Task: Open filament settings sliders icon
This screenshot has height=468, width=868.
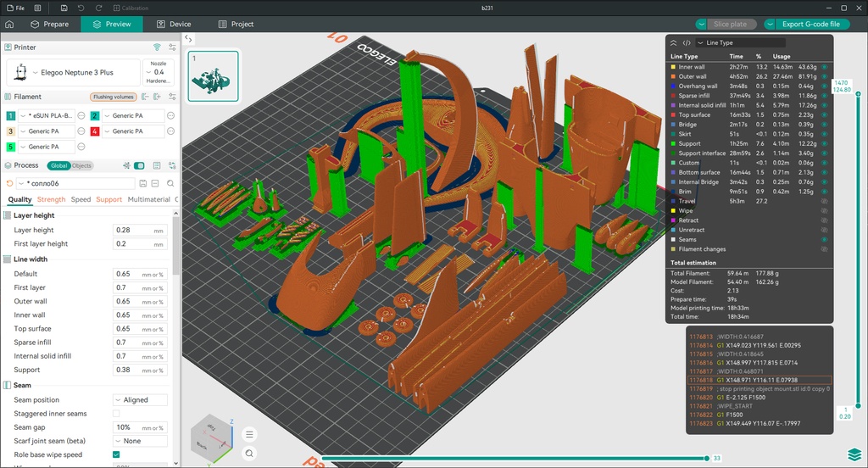Action: click(x=172, y=97)
